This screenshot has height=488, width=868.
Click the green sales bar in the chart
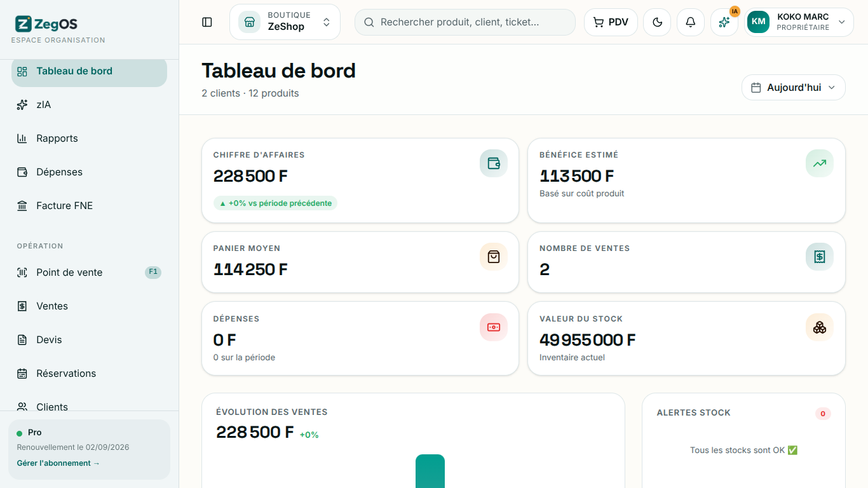pyautogui.click(x=430, y=471)
